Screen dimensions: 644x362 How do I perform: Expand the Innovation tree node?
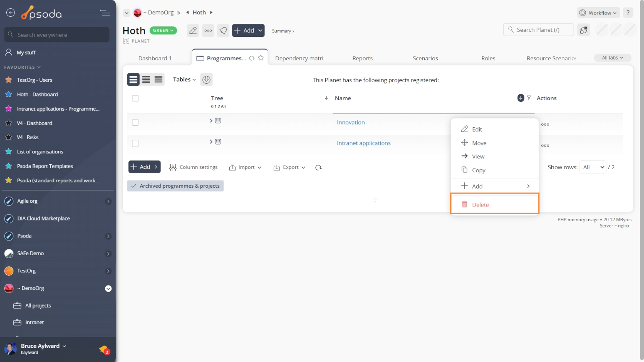[211, 121]
